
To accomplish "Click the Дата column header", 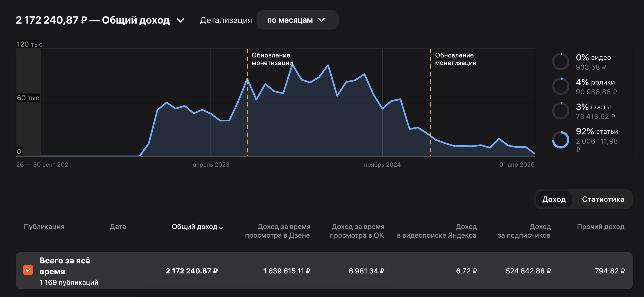I will pyautogui.click(x=118, y=227).
